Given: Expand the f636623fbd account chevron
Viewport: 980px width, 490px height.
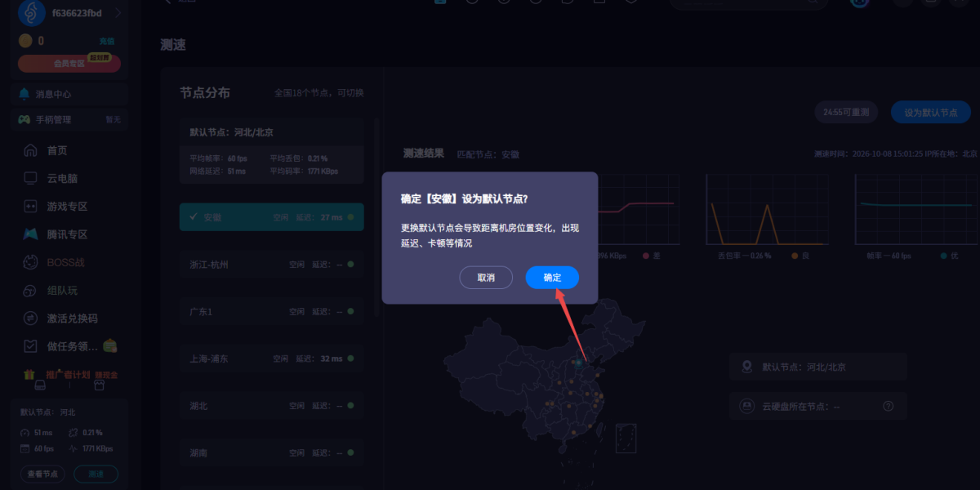Looking at the screenshot, I should [118, 13].
